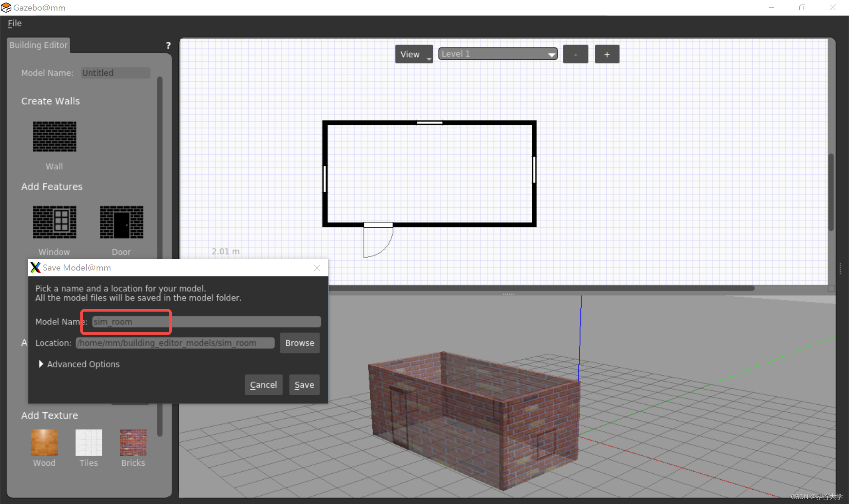Open the File menu

click(15, 23)
